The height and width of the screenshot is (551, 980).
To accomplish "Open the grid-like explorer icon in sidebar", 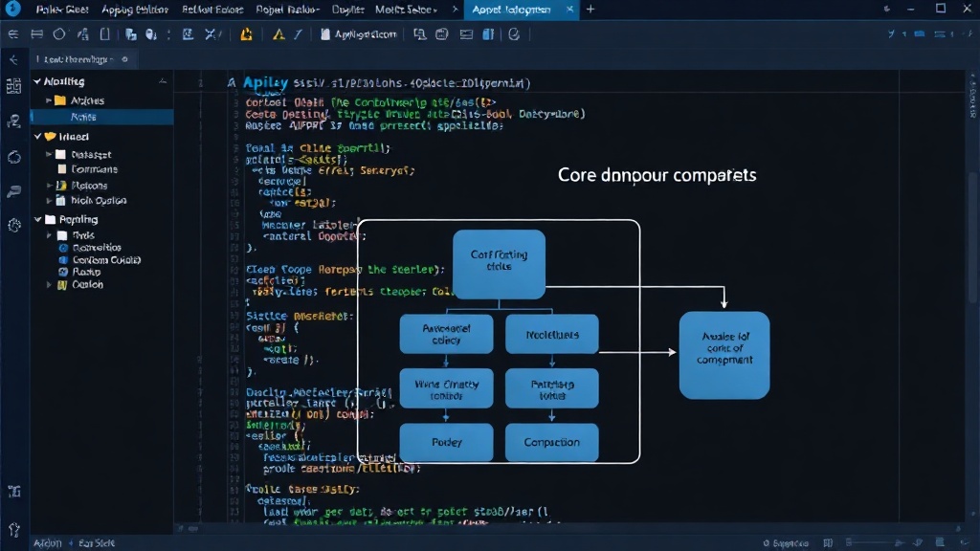I will tap(13, 86).
